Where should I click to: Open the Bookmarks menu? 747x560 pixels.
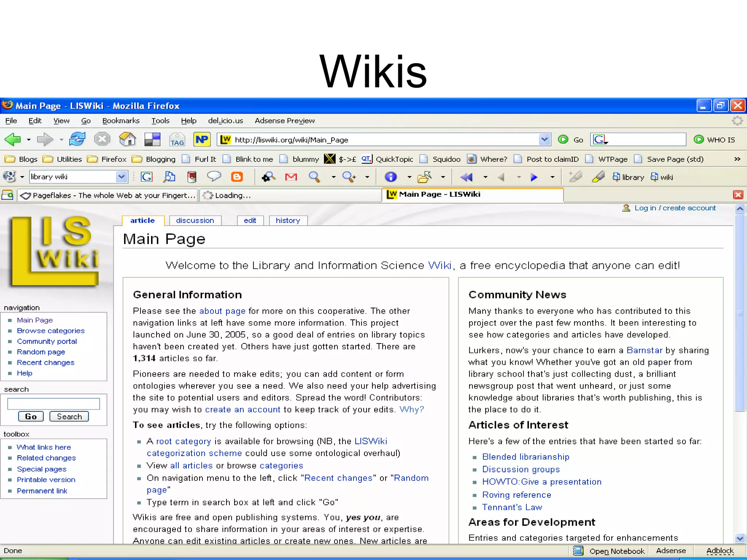(x=121, y=121)
